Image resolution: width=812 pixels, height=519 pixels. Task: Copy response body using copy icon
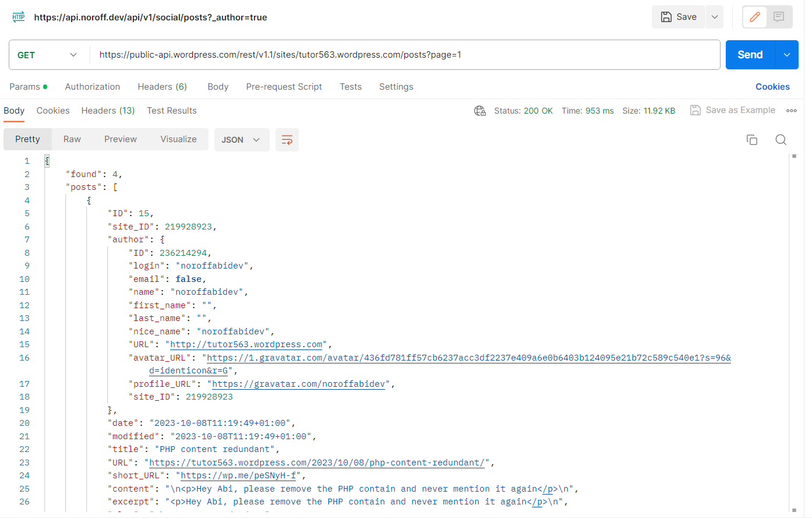pos(752,140)
